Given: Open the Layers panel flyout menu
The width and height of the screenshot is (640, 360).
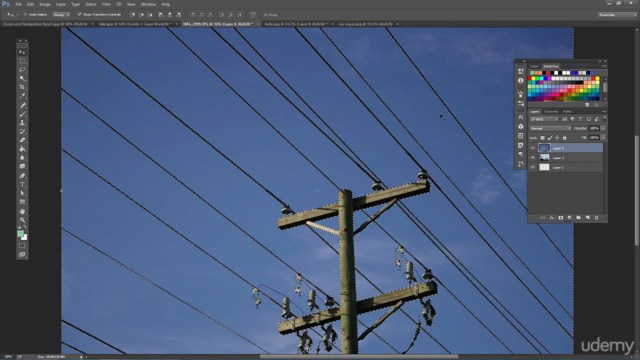Looking at the screenshot, I should tap(604, 111).
